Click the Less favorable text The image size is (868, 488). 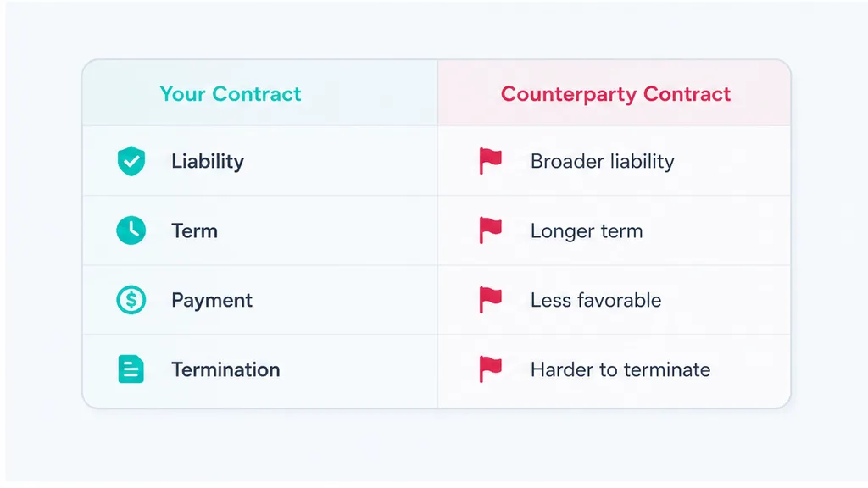pyautogui.click(x=596, y=300)
